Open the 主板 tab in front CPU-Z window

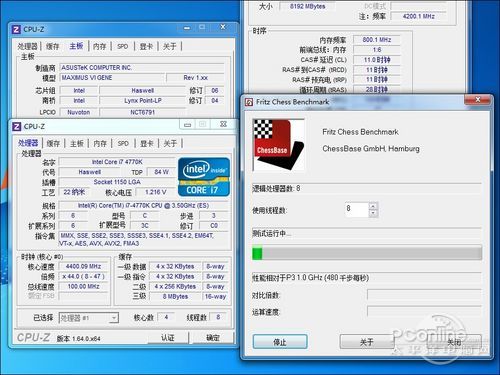(x=77, y=144)
